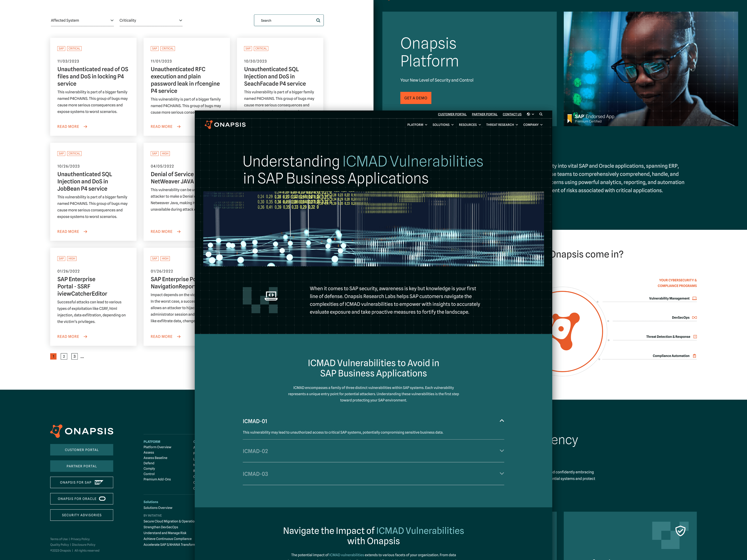Click the DevSecOps infinity icon

point(694,318)
